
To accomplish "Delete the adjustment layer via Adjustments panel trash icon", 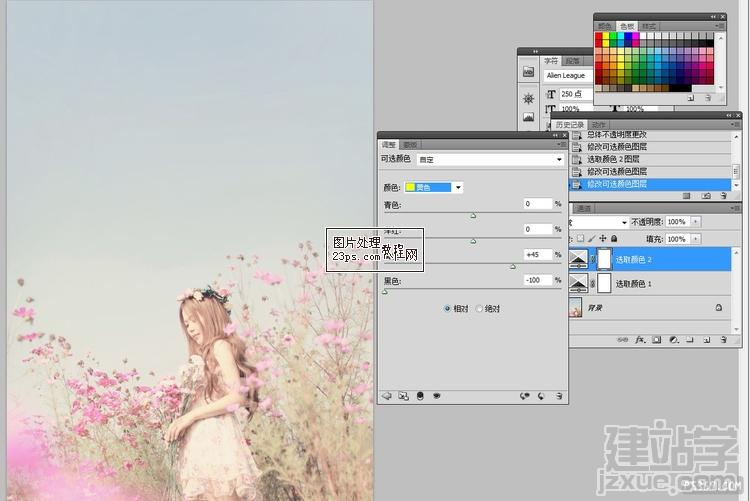I will [558, 396].
